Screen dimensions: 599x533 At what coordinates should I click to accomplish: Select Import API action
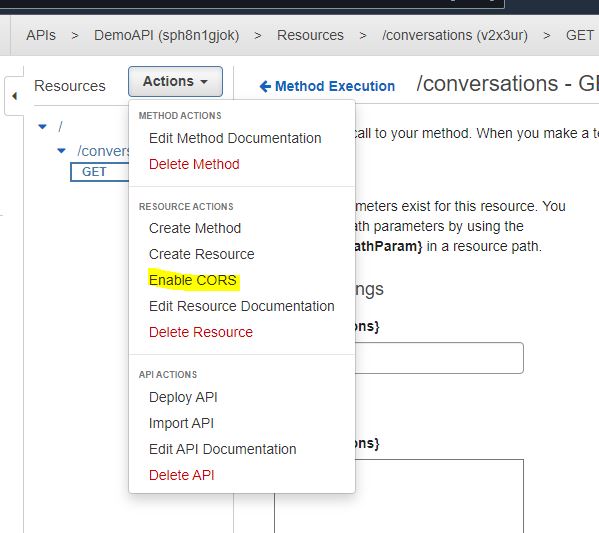click(181, 423)
